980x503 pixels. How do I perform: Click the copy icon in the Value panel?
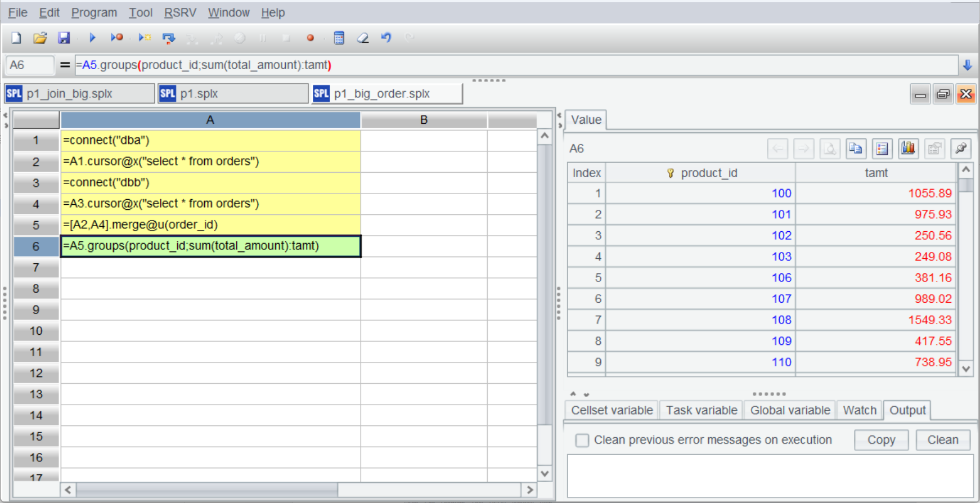click(855, 149)
